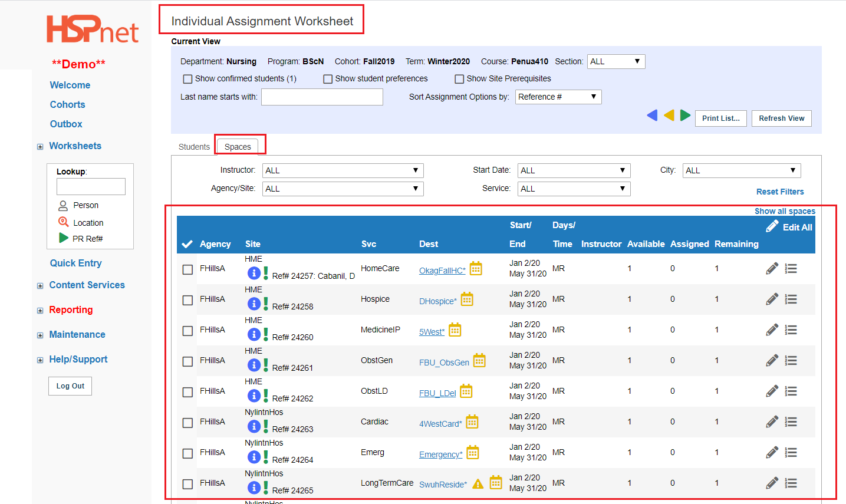Click warning triangle icon beside SwuhReside

tap(478, 484)
